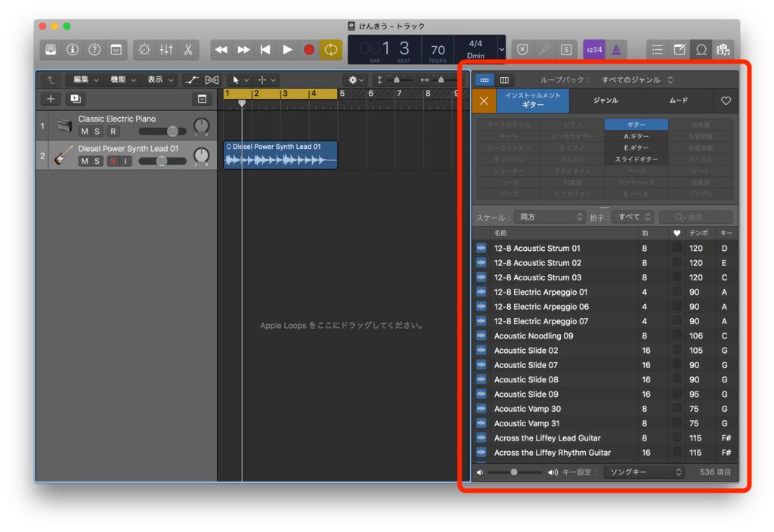Open the LCD display mode dropdown arrow
The height and width of the screenshot is (532, 774).
(502, 49)
